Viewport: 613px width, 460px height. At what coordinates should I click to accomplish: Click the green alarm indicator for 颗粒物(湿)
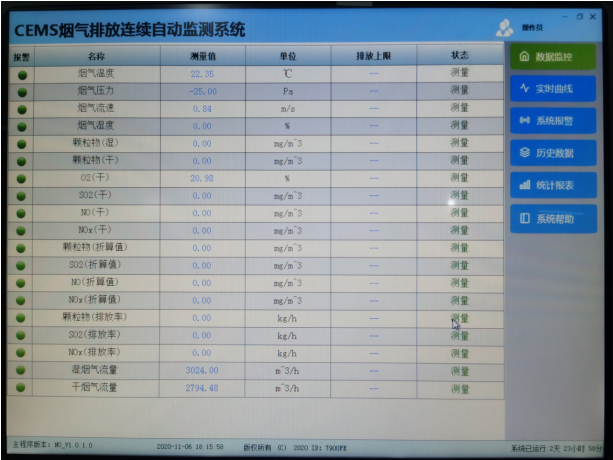pyautogui.click(x=22, y=144)
